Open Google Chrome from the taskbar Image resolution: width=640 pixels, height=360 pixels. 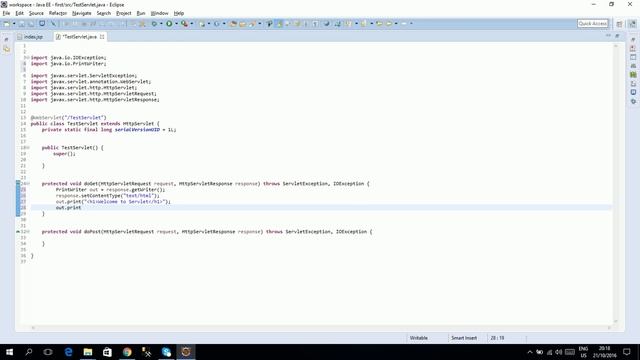(x=127, y=352)
